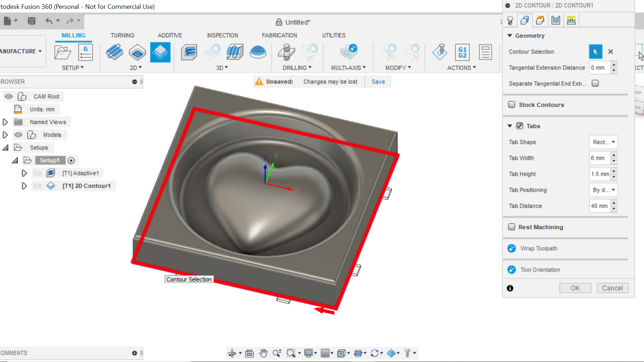Switch to the Heights tab in dialog

point(540,20)
